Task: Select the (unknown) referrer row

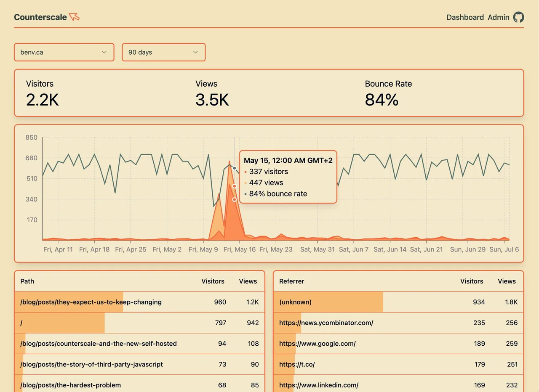Action: 398,302
